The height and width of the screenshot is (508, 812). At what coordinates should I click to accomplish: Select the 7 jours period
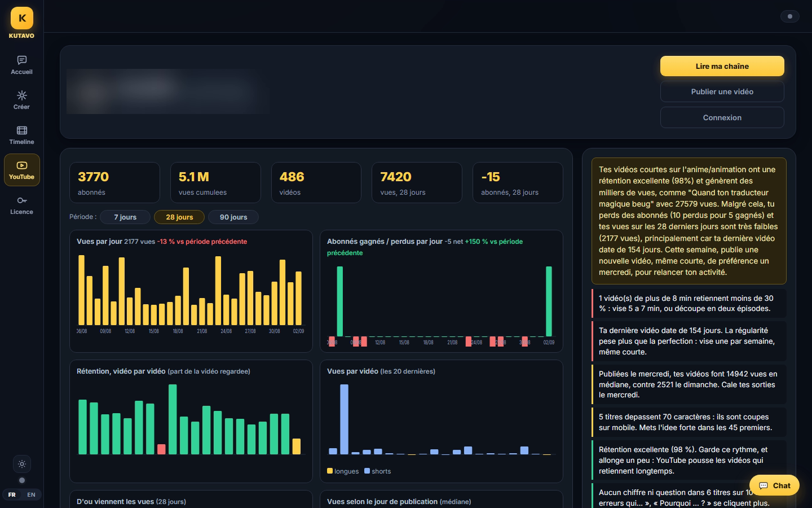click(125, 217)
